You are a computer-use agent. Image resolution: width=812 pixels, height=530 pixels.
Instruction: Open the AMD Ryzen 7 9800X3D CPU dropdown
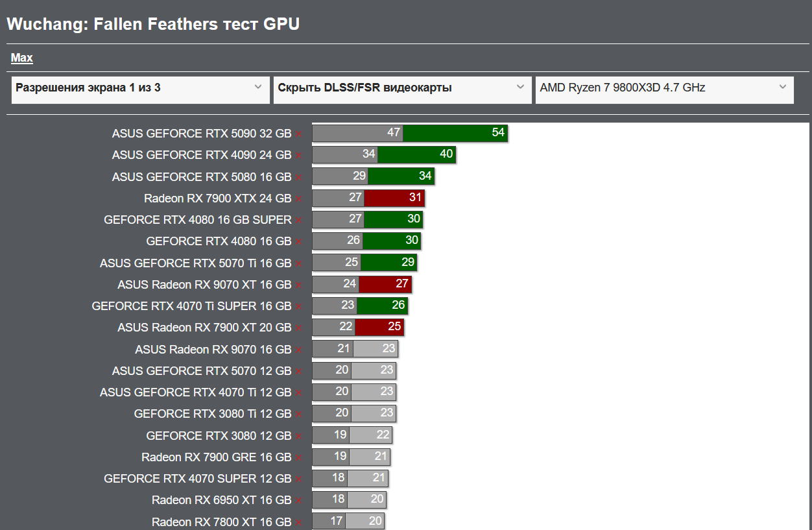[664, 90]
